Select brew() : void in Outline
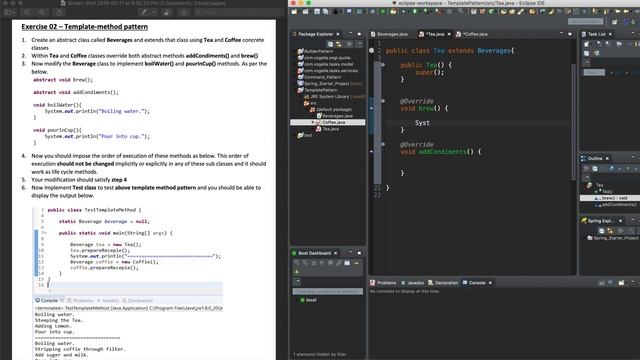The width and height of the screenshot is (640, 360). (x=610, y=198)
